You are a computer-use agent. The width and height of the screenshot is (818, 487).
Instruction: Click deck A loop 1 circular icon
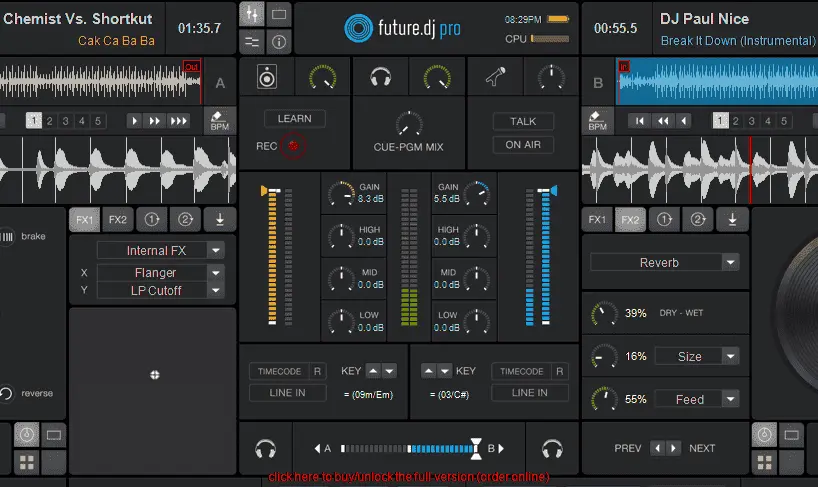pyautogui.click(x=152, y=220)
